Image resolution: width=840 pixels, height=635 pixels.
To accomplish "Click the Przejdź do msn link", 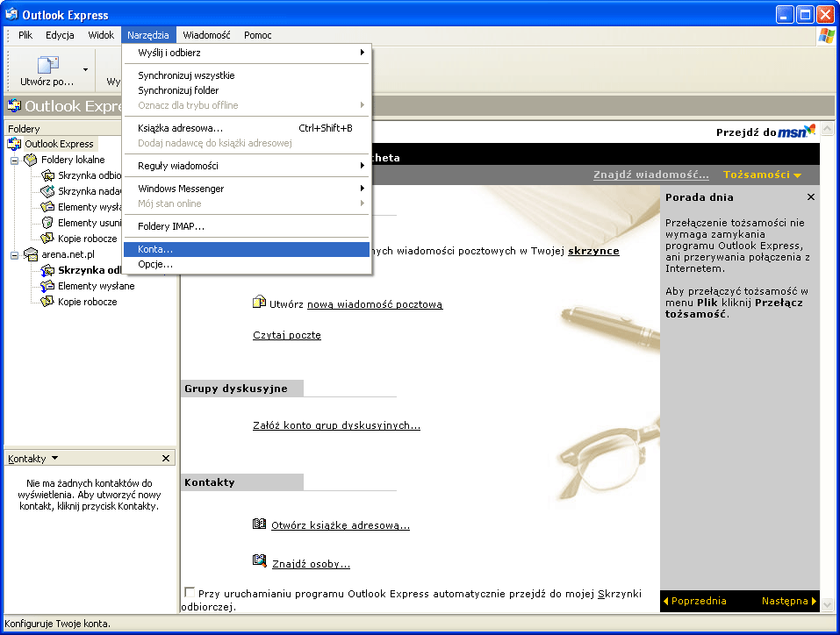I will pyautogui.click(x=766, y=132).
